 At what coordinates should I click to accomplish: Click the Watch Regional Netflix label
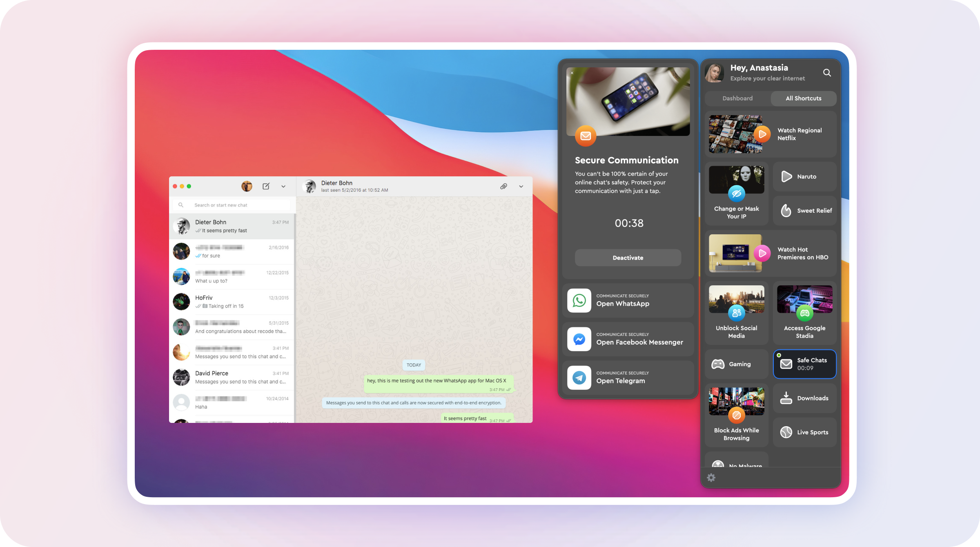coord(800,134)
